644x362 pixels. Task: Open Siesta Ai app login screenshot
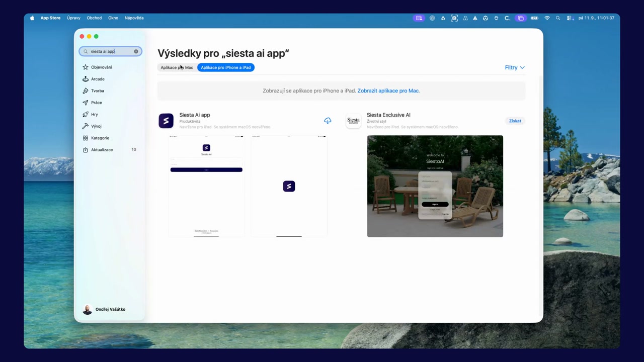tap(206, 186)
